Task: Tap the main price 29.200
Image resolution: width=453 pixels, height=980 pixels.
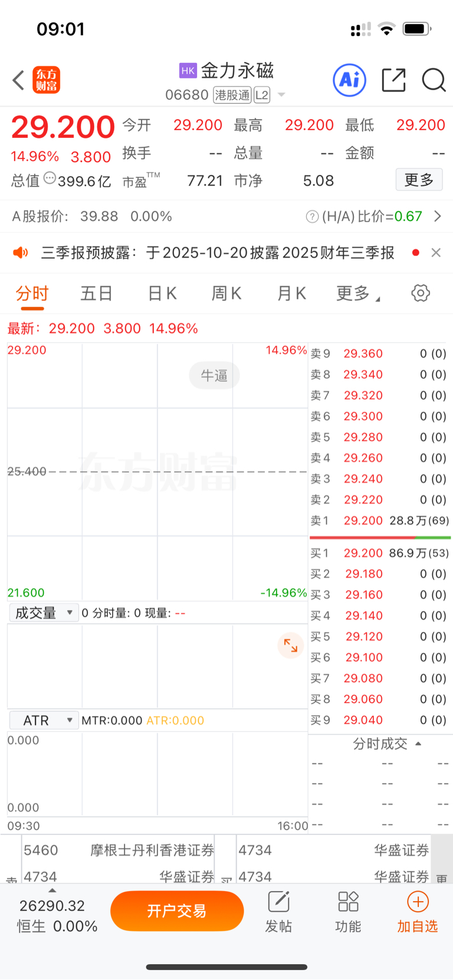Action: coord(63,127)
